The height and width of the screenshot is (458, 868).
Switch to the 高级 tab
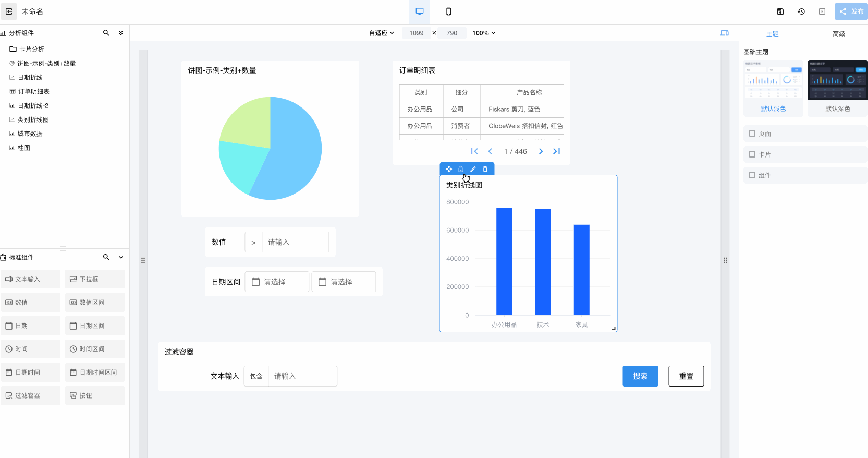pyautogui.click(x=839, y=34)
